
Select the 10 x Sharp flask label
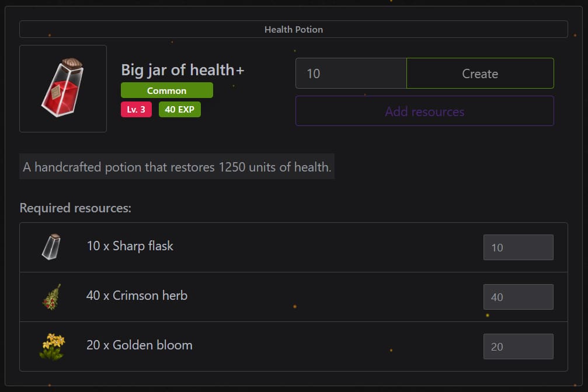(130, 246)
